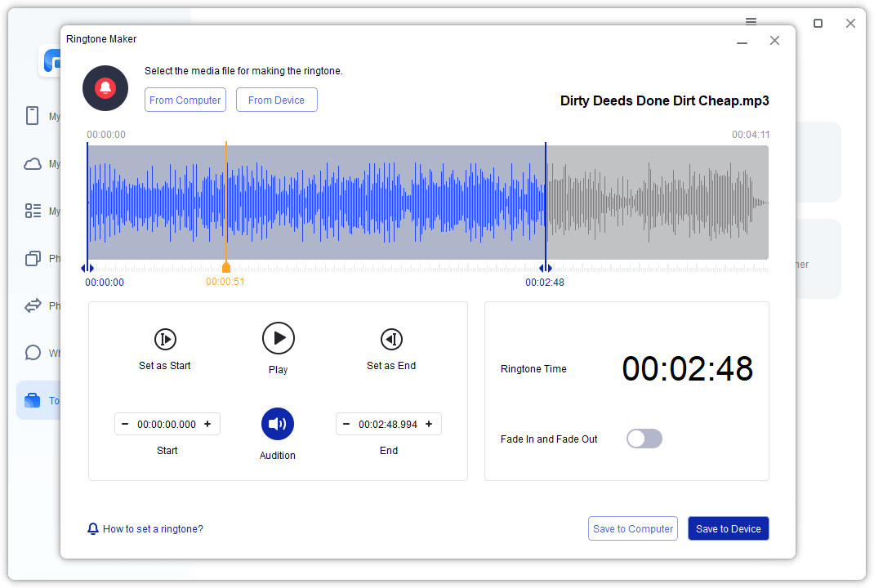Enable Fade In and Fade Out toggle
This screenshot has height=588, width=874.
click(644, 439)
